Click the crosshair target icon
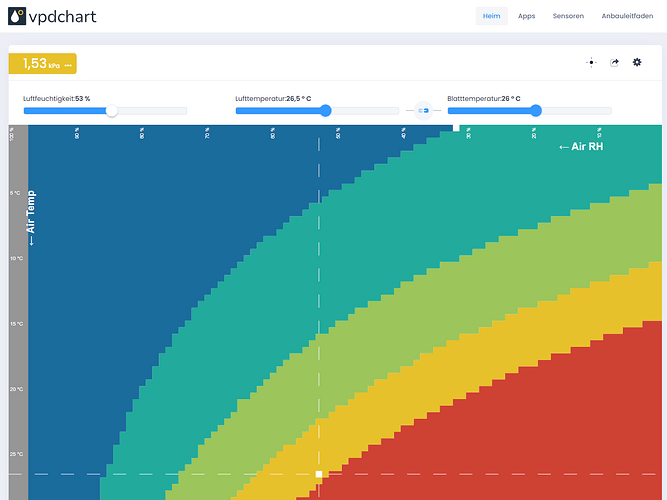This screenshot has width=667, height=500. click(x=591, y=63)
